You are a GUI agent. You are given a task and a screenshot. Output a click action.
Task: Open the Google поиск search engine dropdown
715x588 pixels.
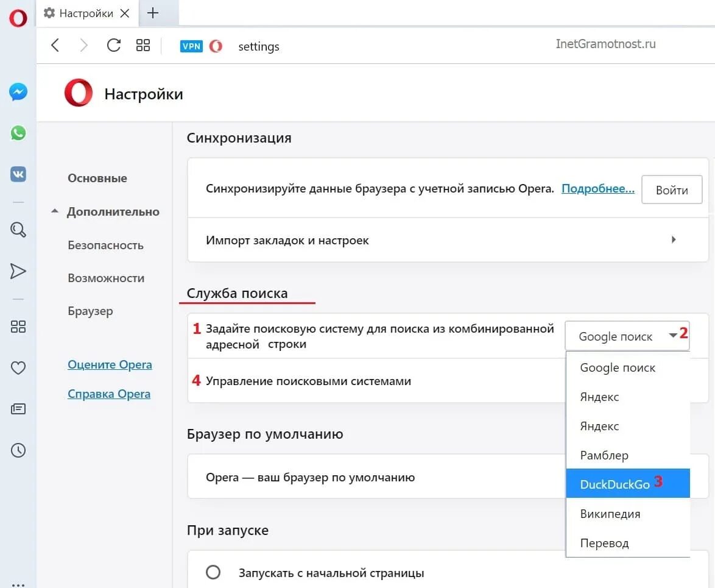(x=627, y=336)
